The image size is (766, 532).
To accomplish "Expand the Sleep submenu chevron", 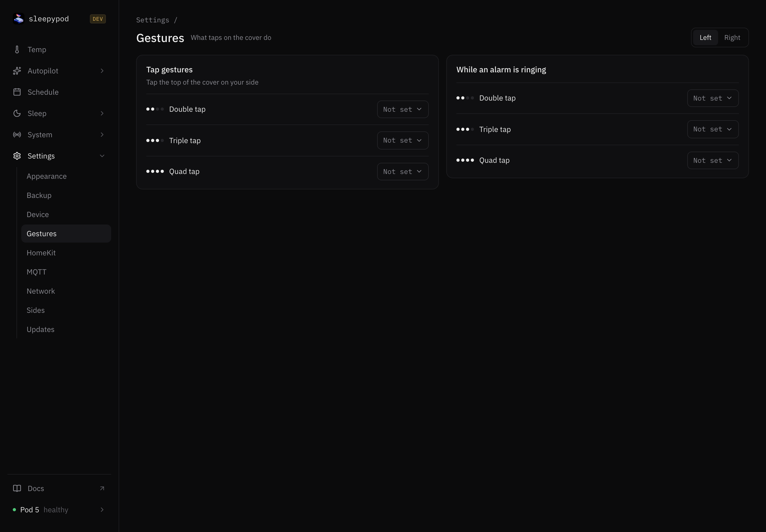I will click(102, 113).
